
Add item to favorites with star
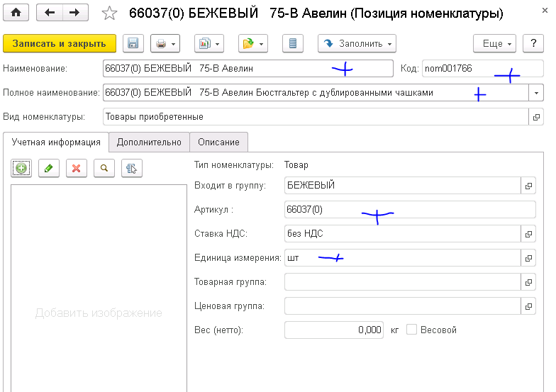110,13
